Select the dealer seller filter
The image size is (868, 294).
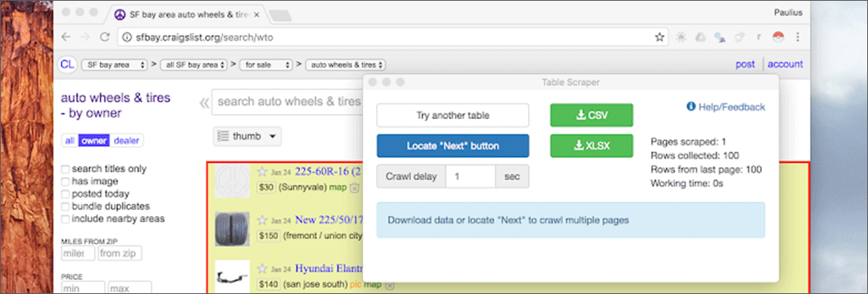pyautogui.click(x=127, y=141)
